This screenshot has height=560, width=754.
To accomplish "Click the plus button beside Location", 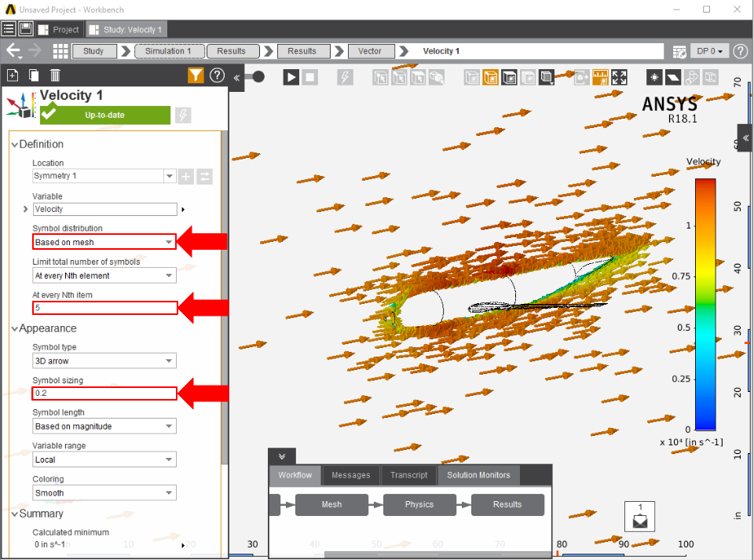I will pos(185,177).
